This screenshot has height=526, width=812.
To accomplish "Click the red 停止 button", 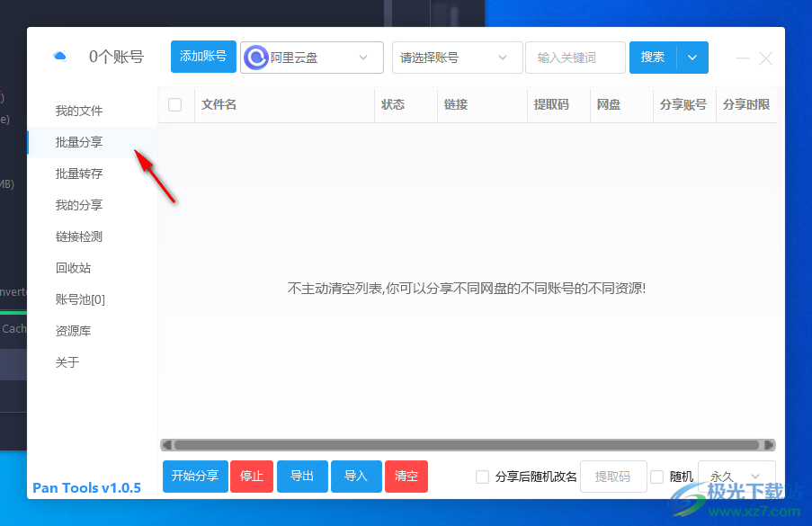I will point(252,477).
